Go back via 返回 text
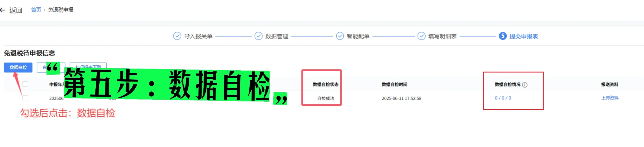The height and width of the screenshot is (147, 644). [16, 10]
